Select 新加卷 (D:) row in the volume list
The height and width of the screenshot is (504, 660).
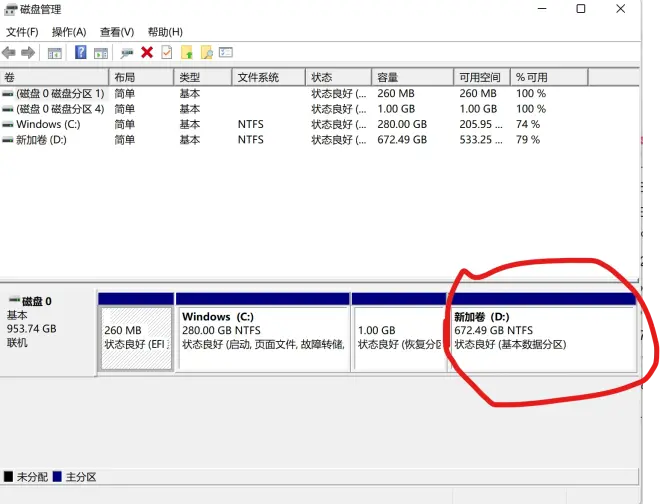(41, 140)
